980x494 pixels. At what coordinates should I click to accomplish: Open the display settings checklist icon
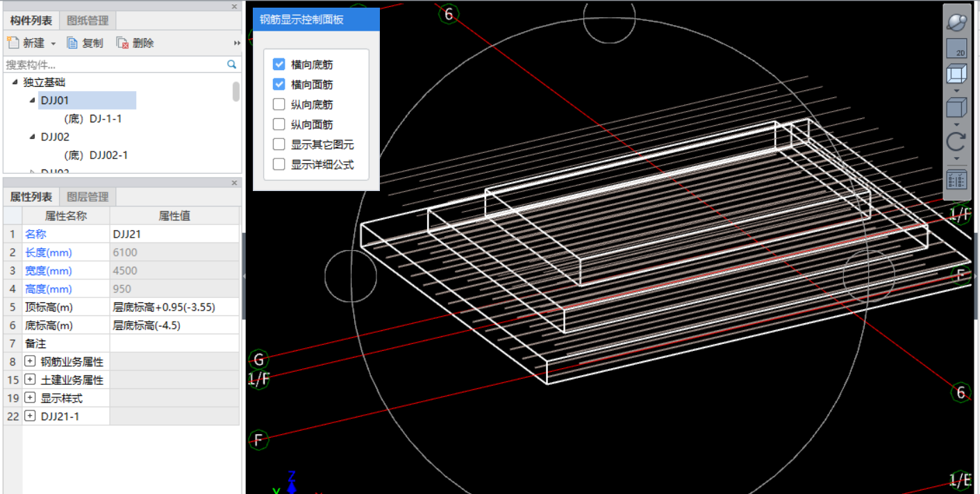point(956,179)
